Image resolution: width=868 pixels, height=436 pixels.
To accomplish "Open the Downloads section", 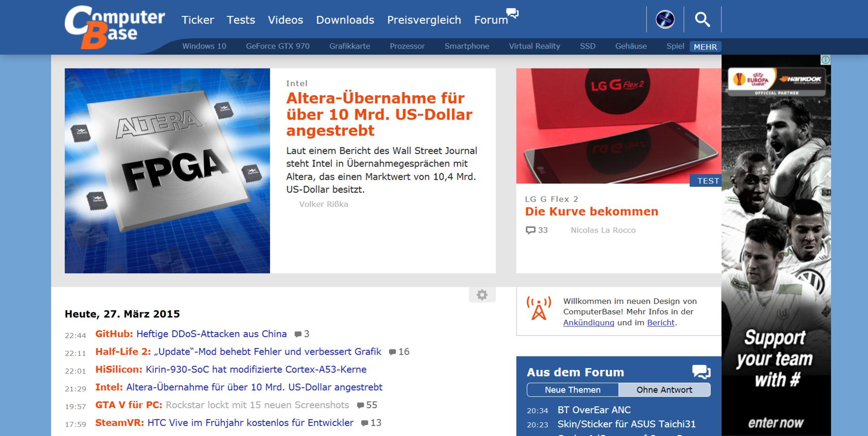I will click(345, 20).
